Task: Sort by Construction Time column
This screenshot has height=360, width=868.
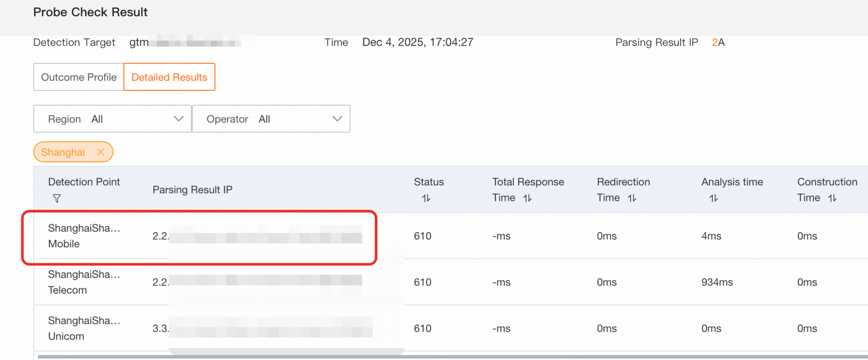Action: click(832, 198)
